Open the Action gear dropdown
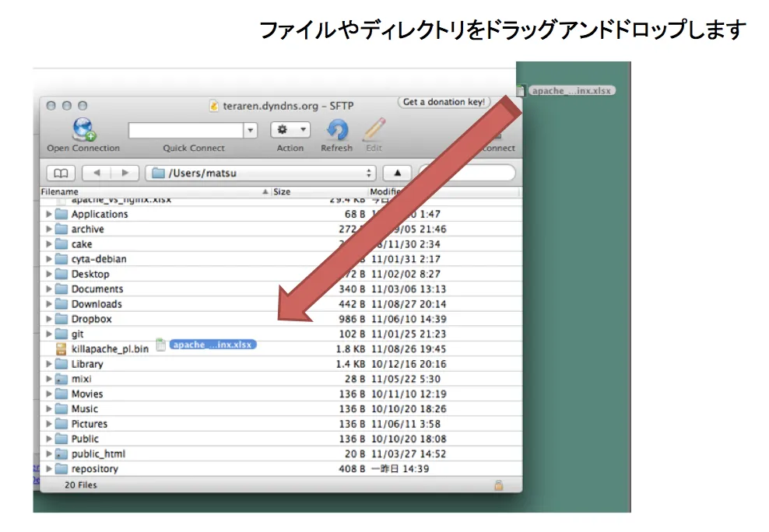Image resolution: width=769 pixels, height=532 pixels. tap(290, 130)
